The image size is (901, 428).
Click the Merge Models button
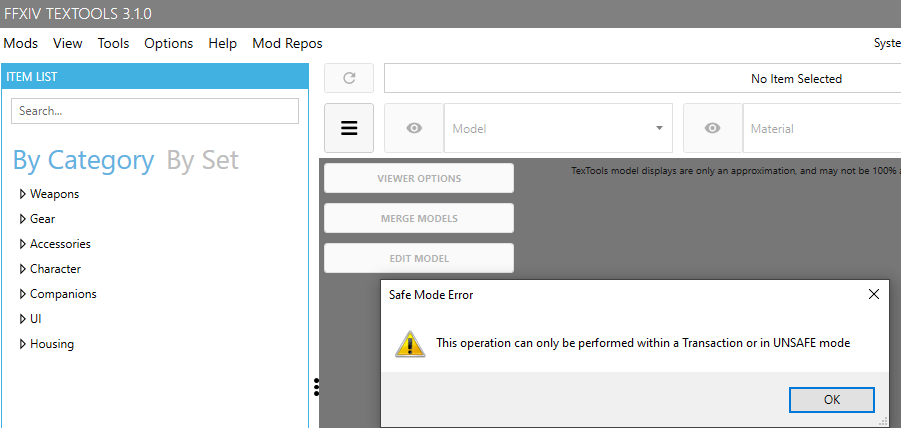click(x=419, y=218)
